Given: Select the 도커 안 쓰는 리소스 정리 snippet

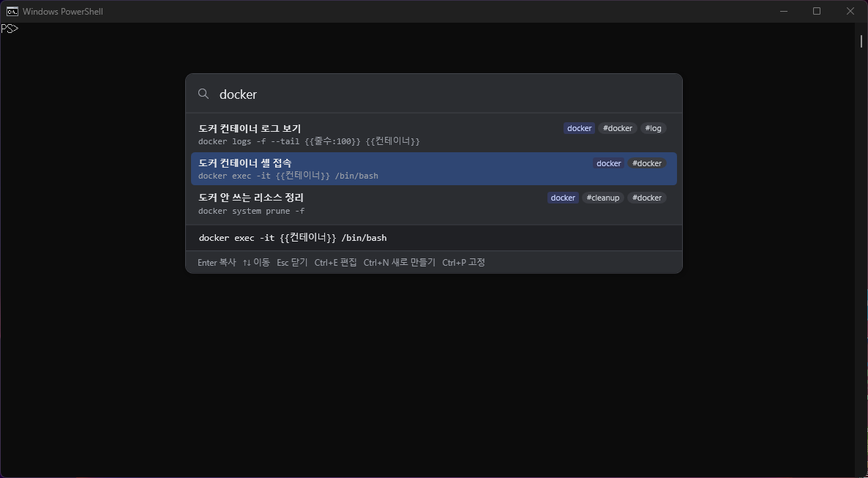Looking at the screenshot, I should (x=433, y=203).
